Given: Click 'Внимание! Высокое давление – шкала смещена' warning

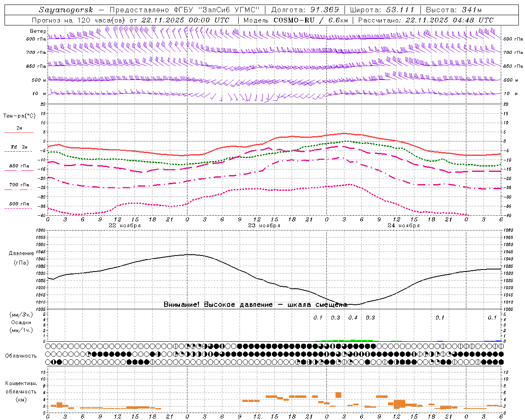Looking at the screenshot, I should click(256, 305).
